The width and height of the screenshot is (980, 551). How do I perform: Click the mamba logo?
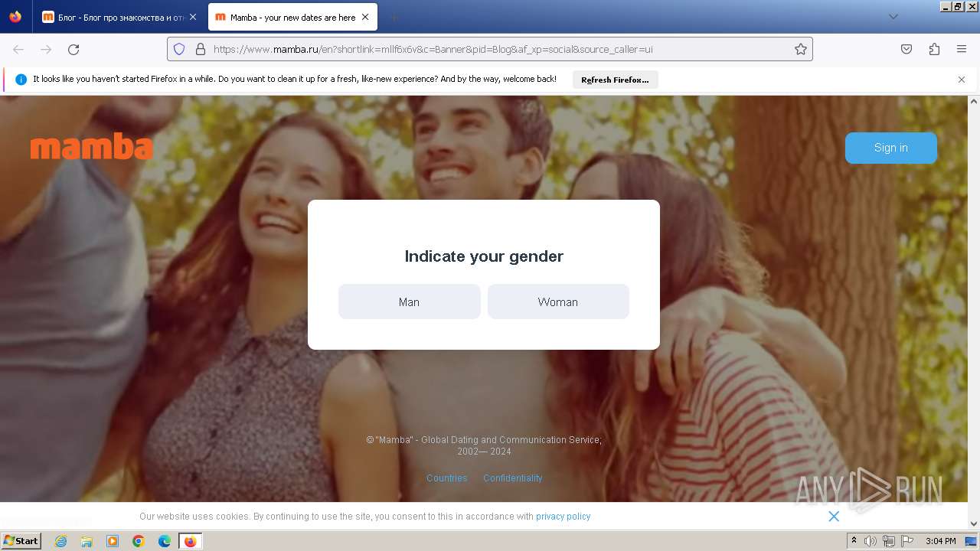91,146
